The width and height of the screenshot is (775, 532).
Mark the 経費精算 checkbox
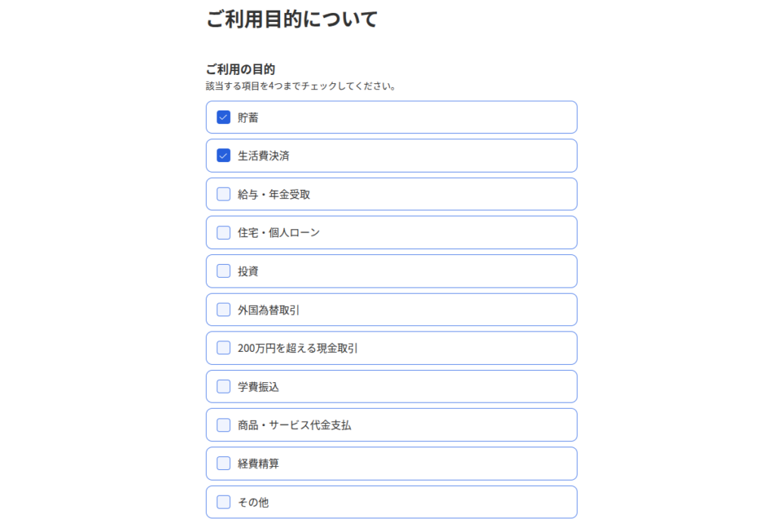point(223,463)
